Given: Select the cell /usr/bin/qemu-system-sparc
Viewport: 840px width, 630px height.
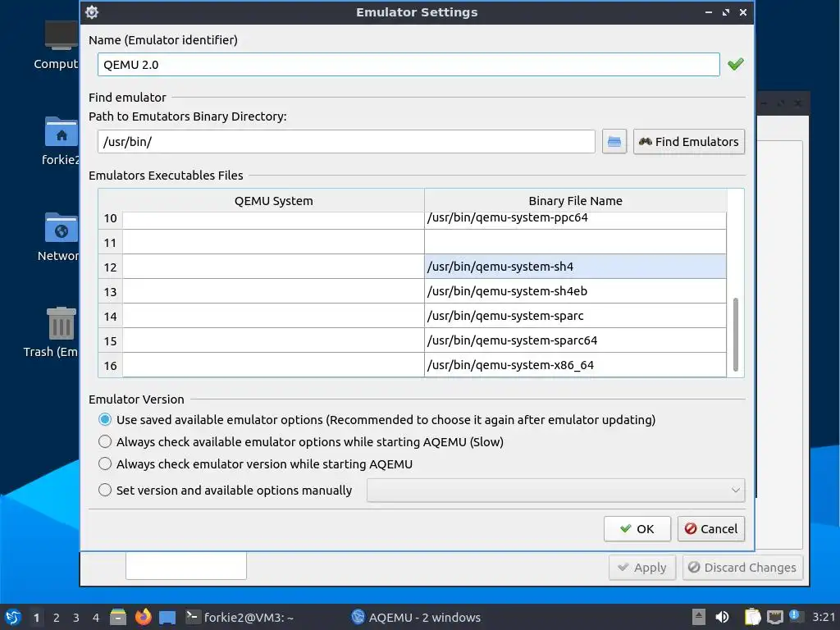Looking at the screenshot, I should [575, 316].
